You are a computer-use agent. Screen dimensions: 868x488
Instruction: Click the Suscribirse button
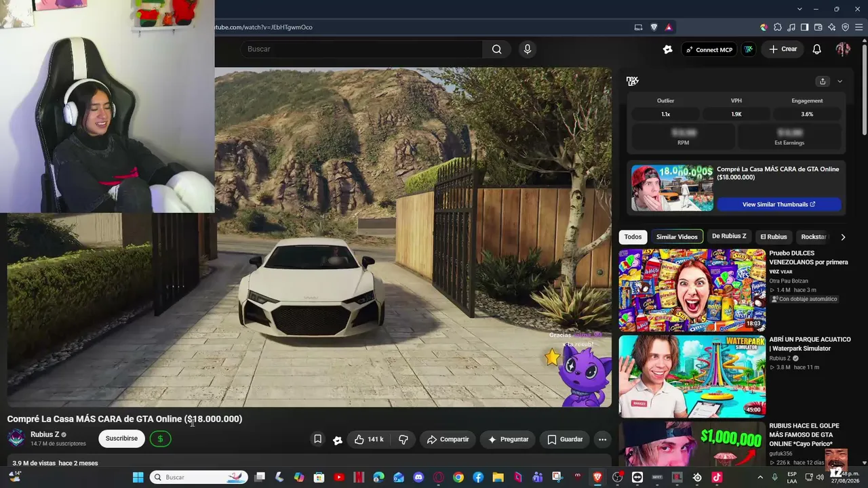(121, 439)
